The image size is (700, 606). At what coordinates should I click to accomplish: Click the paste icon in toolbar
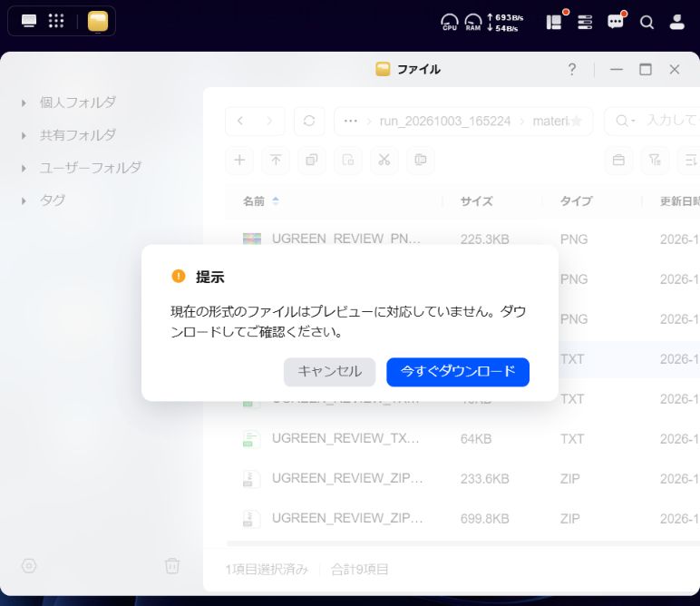pyautogui.click(x=348, y=160)
